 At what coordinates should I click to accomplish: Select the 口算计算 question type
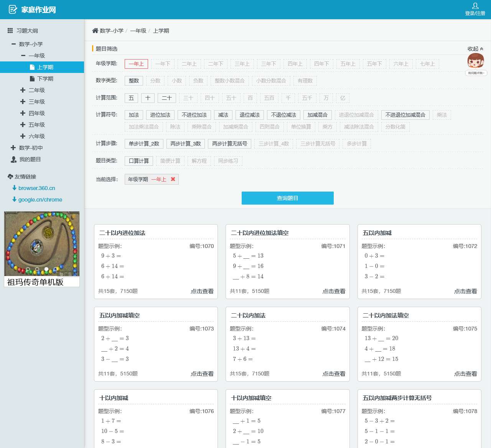coord(139,161)
